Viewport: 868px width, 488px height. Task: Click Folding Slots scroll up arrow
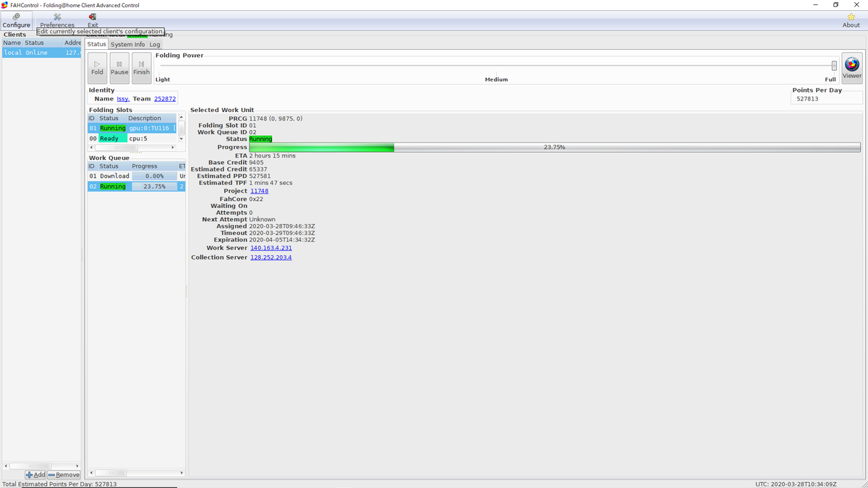[182, 117]
